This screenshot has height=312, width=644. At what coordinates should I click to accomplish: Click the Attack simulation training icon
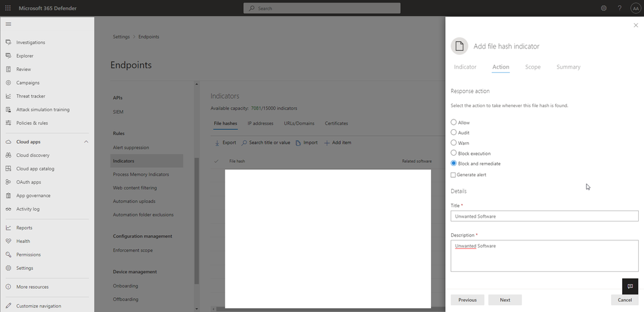click(8, 110)
